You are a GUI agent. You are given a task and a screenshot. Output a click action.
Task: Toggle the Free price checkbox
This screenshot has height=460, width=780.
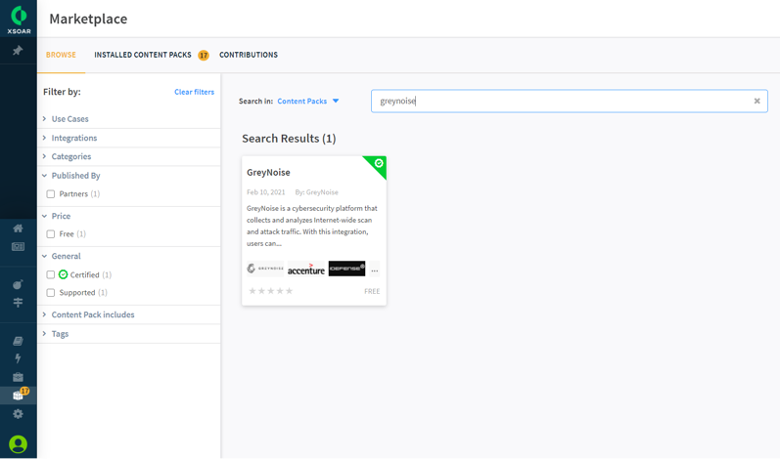click(x=51, y=234)
